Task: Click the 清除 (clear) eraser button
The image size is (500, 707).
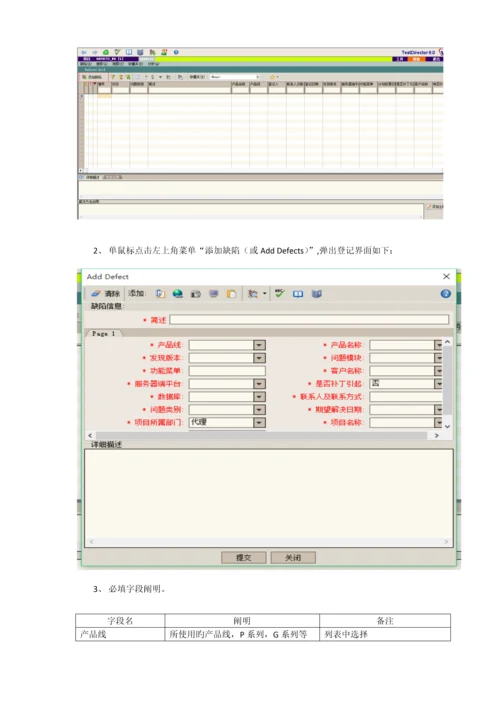Action: tap(106, 294)
